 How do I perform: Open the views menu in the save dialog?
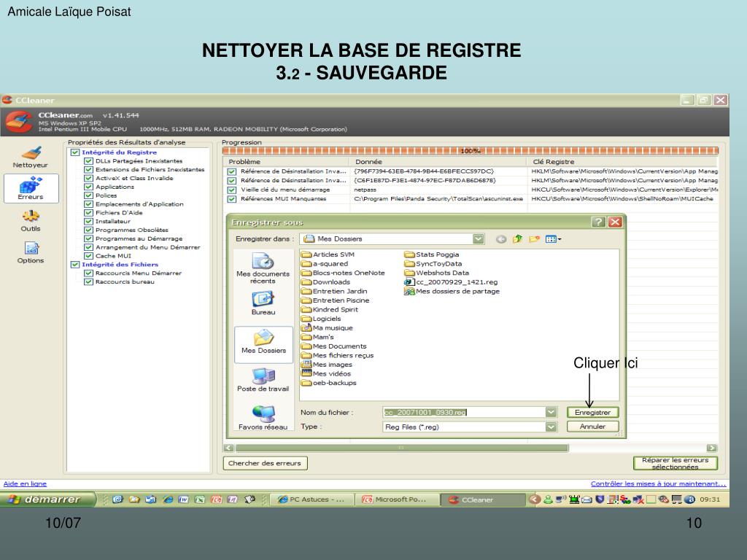[553, 239]
